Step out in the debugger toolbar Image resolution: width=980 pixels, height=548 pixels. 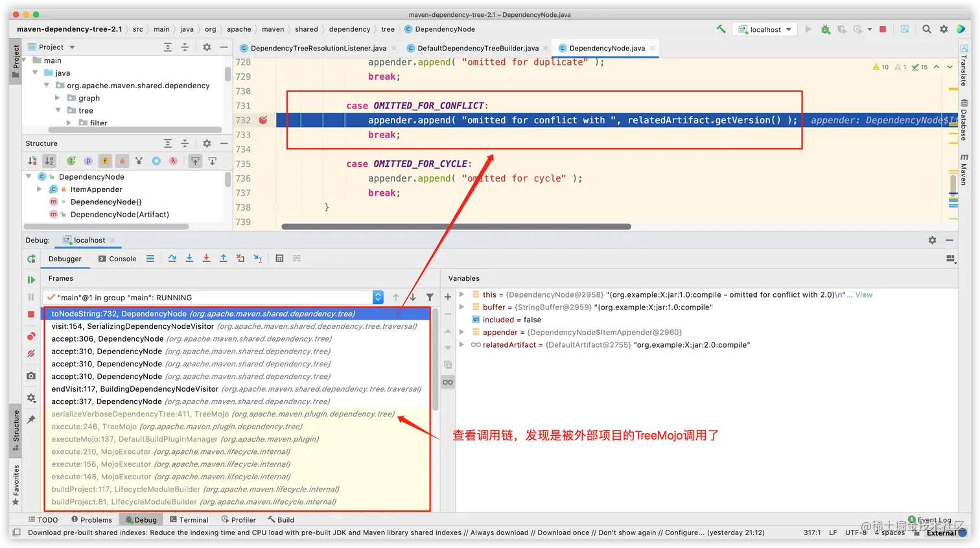(x=223, y=258)
